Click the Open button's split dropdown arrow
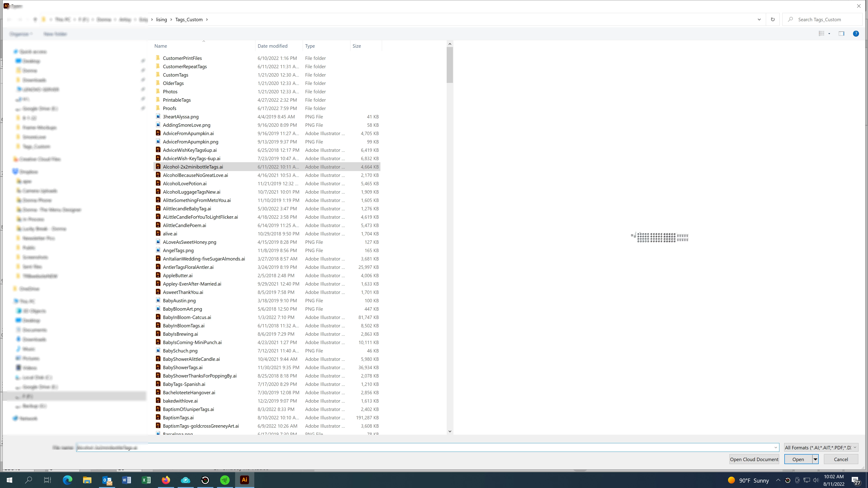 815,459
